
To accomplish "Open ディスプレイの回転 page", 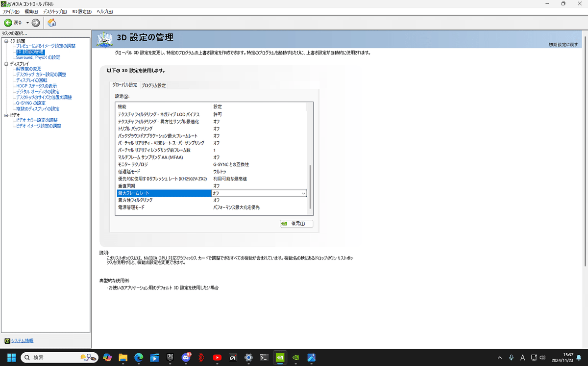I will click(31, 80).
